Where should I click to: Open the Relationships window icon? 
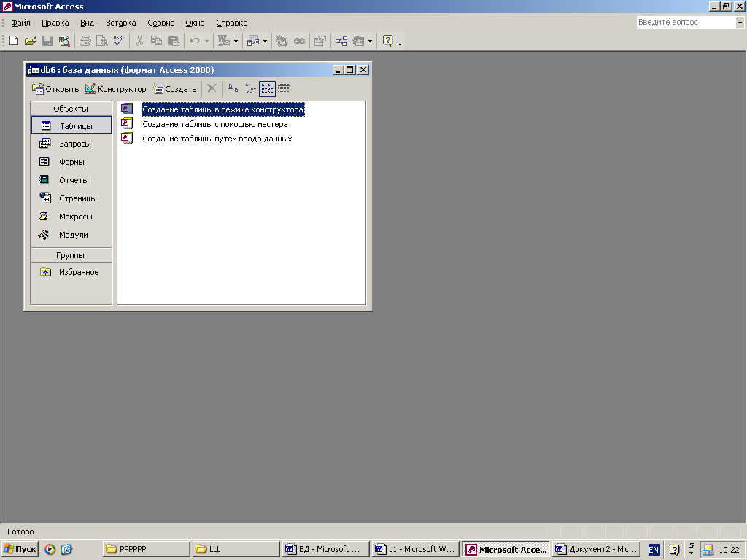[x=341, y=41]
